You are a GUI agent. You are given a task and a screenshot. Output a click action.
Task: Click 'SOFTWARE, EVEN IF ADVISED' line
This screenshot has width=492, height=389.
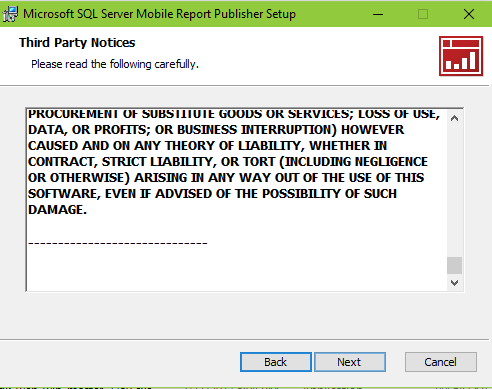pos(212,194)
